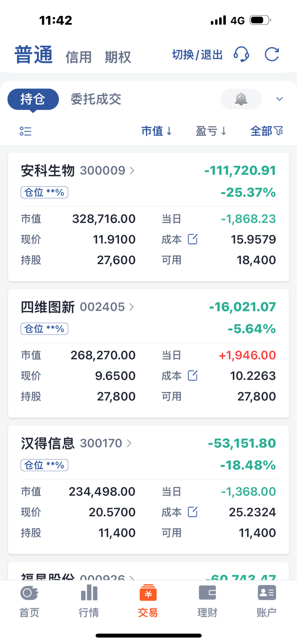Viewport: 297px width, 644px height.
Task: Tap the list view icon
Action: pos(26,131)
